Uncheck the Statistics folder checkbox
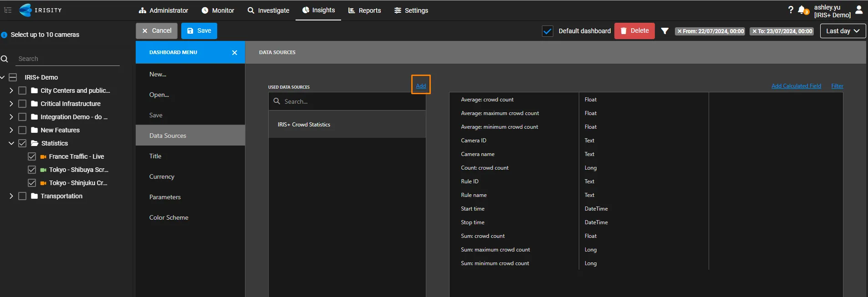Viewport: 868px width, 297px height. (x=22, y=143)
